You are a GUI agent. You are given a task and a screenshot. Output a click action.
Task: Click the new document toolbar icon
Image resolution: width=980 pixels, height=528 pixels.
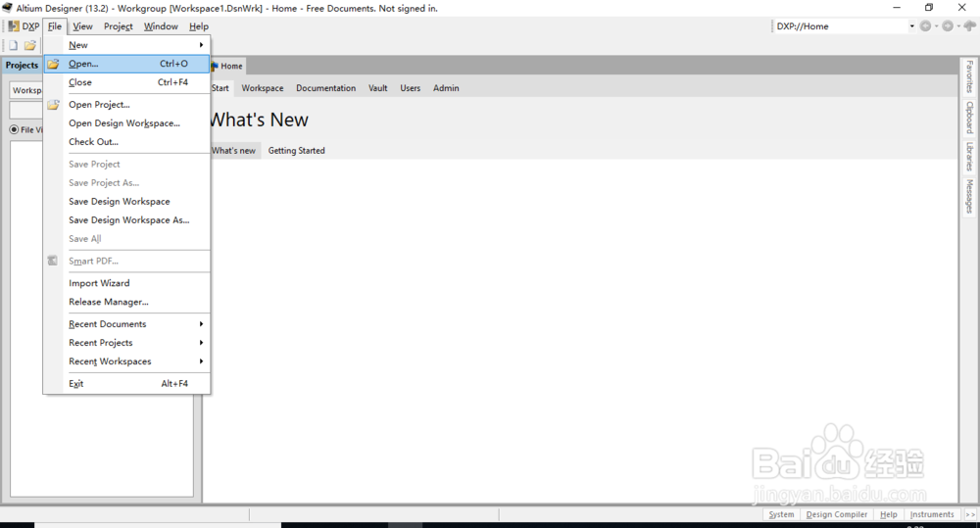[x=13, y=46]
